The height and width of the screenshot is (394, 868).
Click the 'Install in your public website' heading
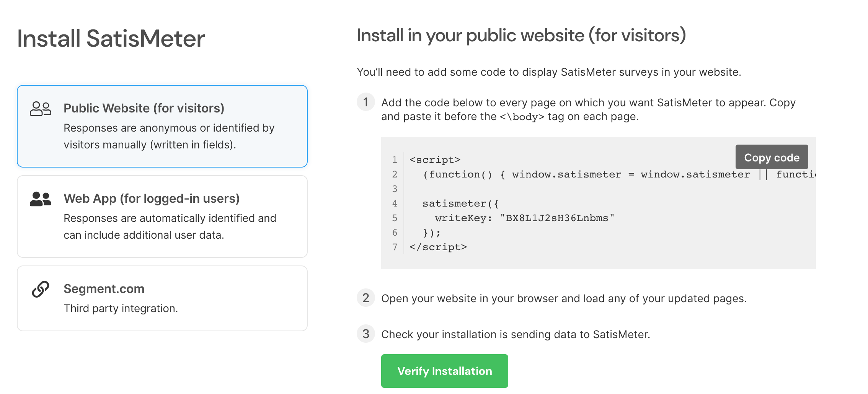(521, 35)
